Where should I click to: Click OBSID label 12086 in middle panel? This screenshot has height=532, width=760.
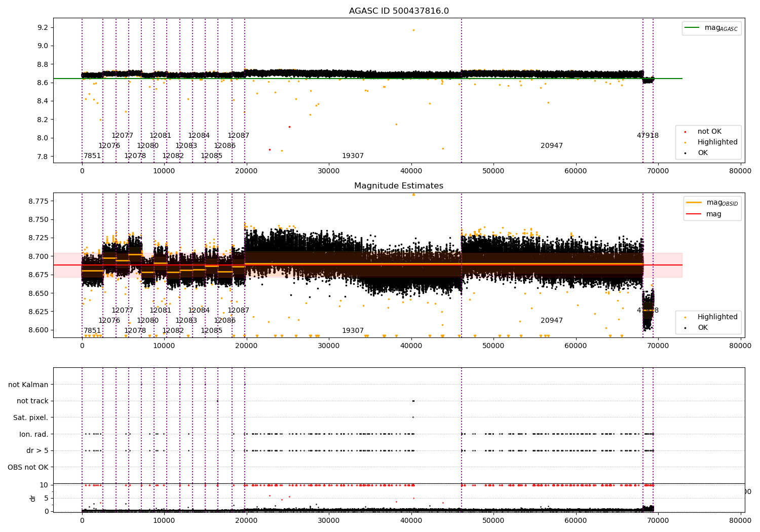(224, 321)
